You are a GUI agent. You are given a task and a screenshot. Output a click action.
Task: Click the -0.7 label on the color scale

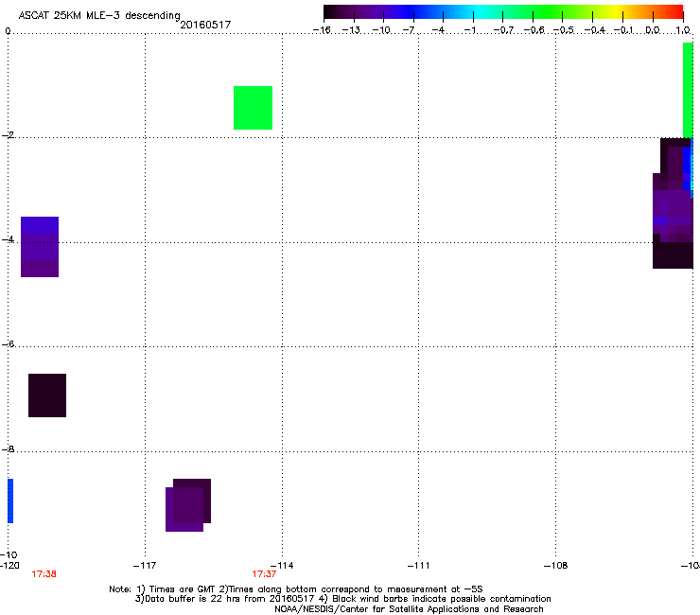click(x=503, y=30)
